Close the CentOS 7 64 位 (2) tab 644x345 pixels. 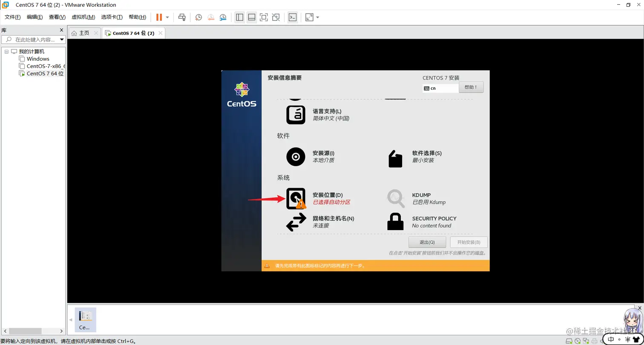click(161, 33)
